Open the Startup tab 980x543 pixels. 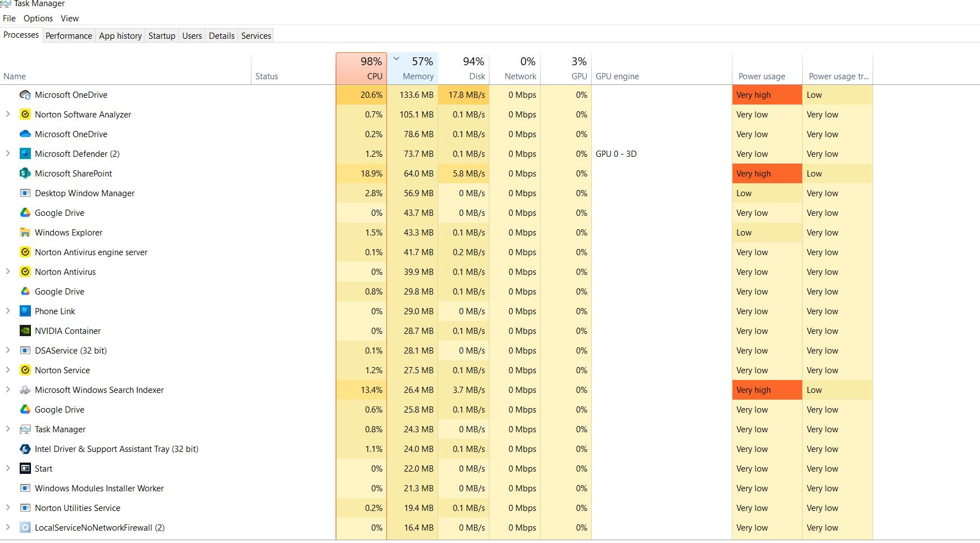pos(162,36)
